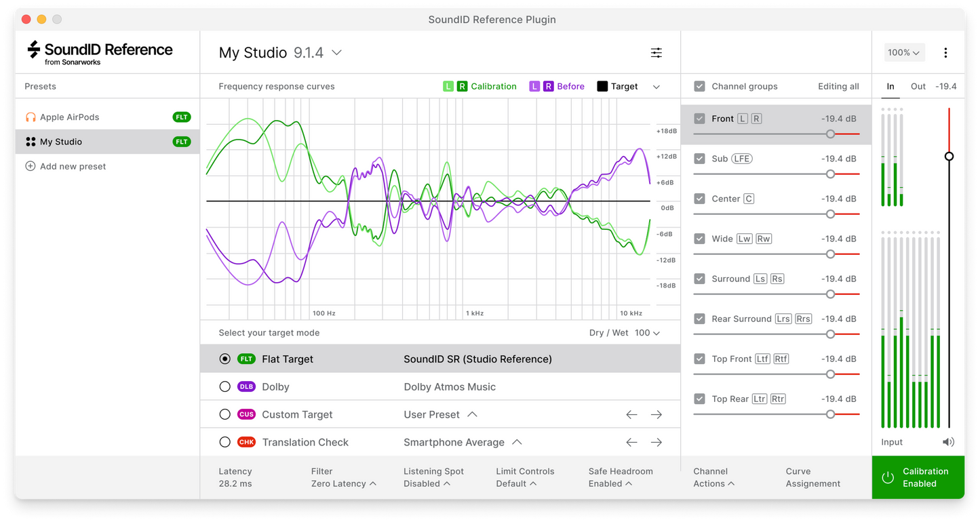Select the Apple AirPods preset
This screenshot has width=980, height=522.
tap(108, 117)
